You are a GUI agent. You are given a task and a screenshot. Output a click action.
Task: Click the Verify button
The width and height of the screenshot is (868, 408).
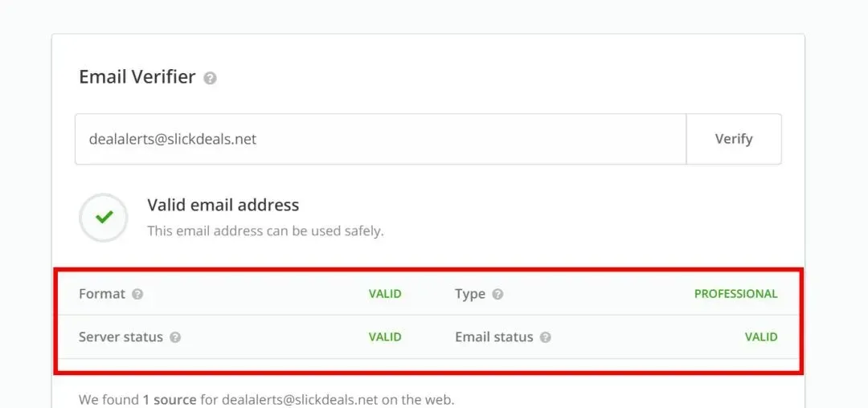pos(734,139)
